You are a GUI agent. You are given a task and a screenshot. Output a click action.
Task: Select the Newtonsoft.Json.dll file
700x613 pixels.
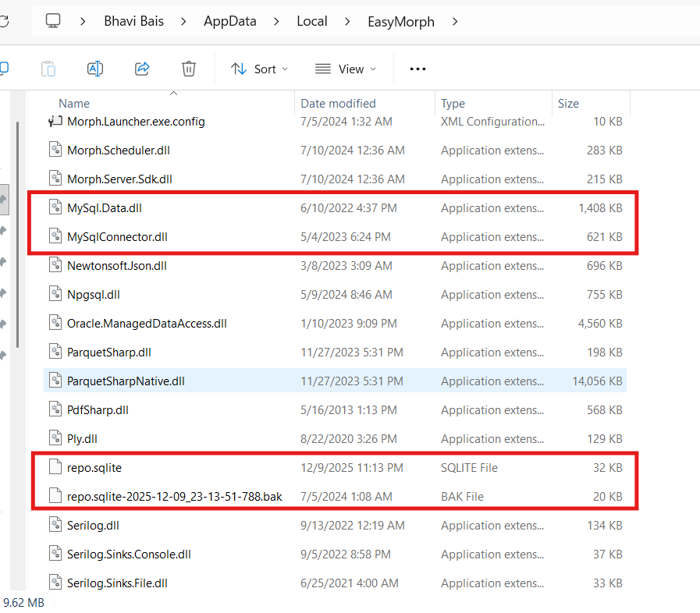point(117,266)
